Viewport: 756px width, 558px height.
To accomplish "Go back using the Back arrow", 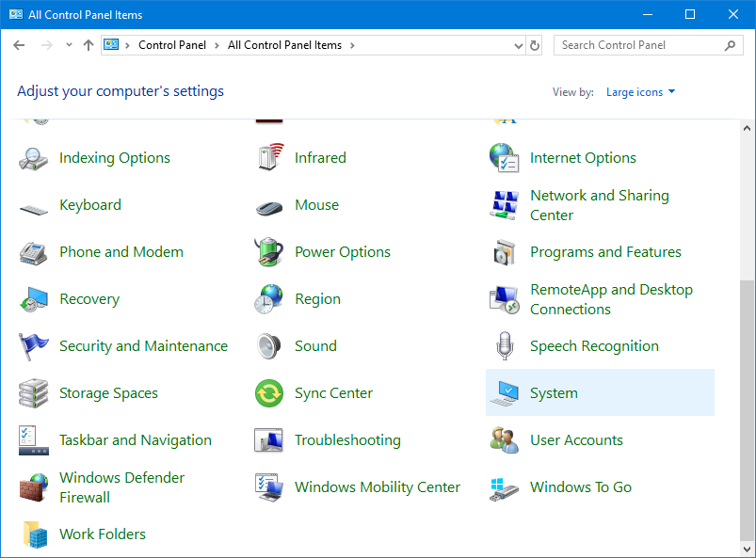I will click(19, 45).
